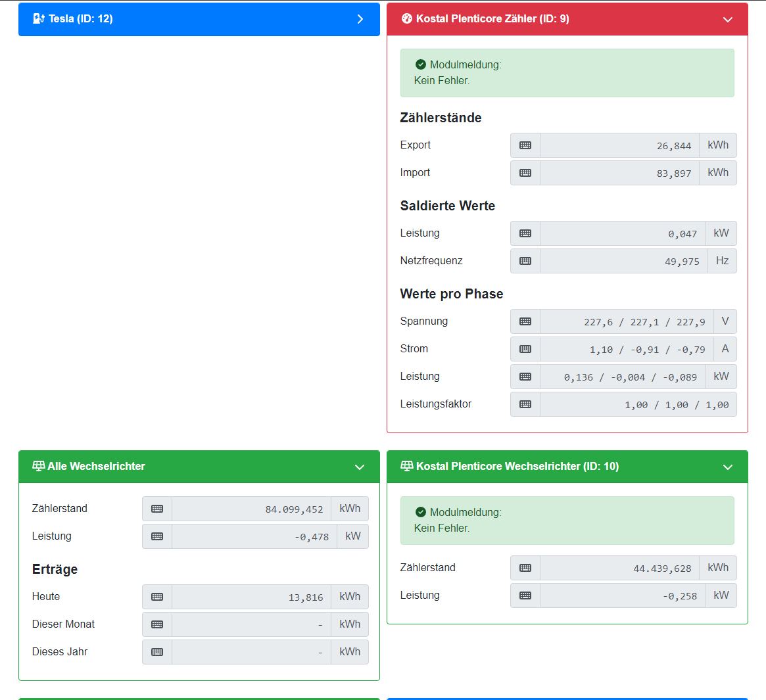Click the Heute label
This screenshot has height=700, width=766.
pos(46,596)
